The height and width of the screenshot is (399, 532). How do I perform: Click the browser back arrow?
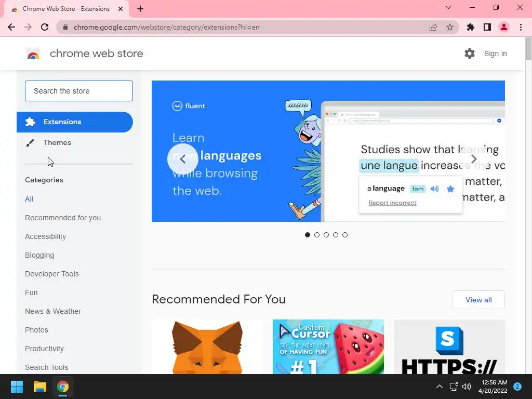click(x=11, y=27)
